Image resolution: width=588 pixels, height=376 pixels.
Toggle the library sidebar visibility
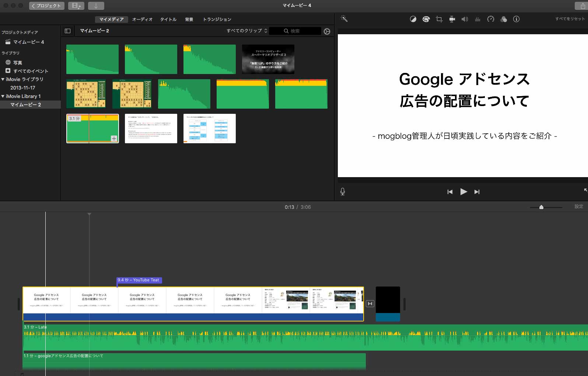click(67, 31)
